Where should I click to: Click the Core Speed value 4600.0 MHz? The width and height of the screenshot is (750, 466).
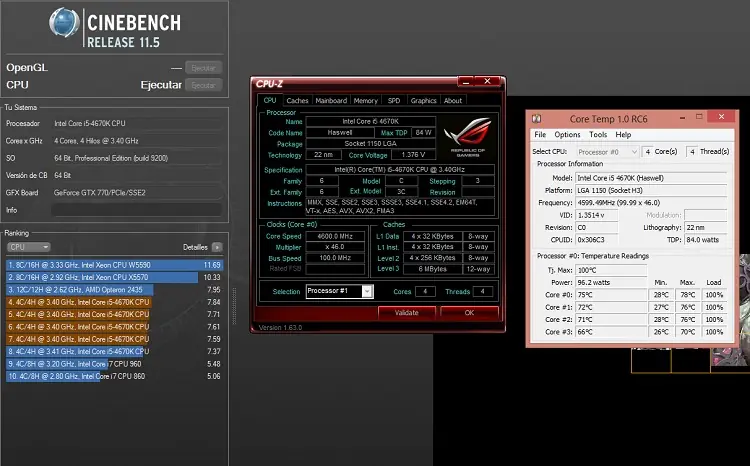coord(335,236)
